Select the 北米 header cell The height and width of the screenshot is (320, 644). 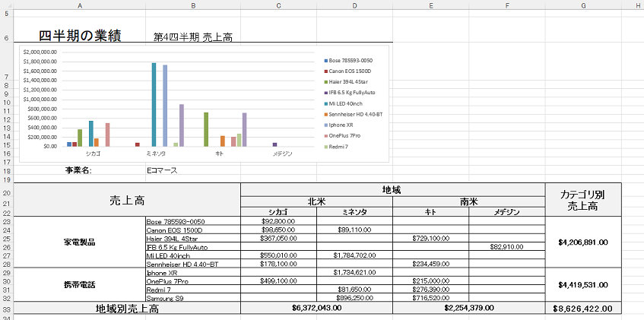pyautogui.click(x=316, y=202)
